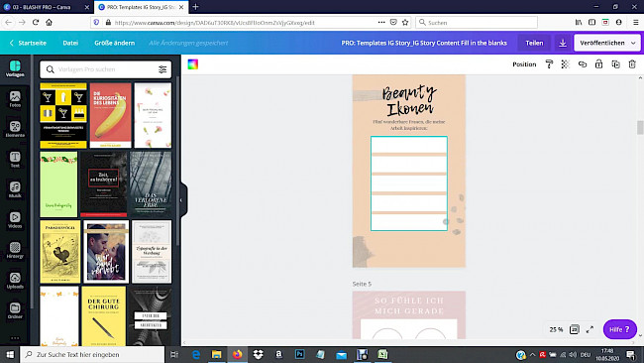644x363 pixels.
Task: Click the Windows taskbar search field
Action: [92, 354]
